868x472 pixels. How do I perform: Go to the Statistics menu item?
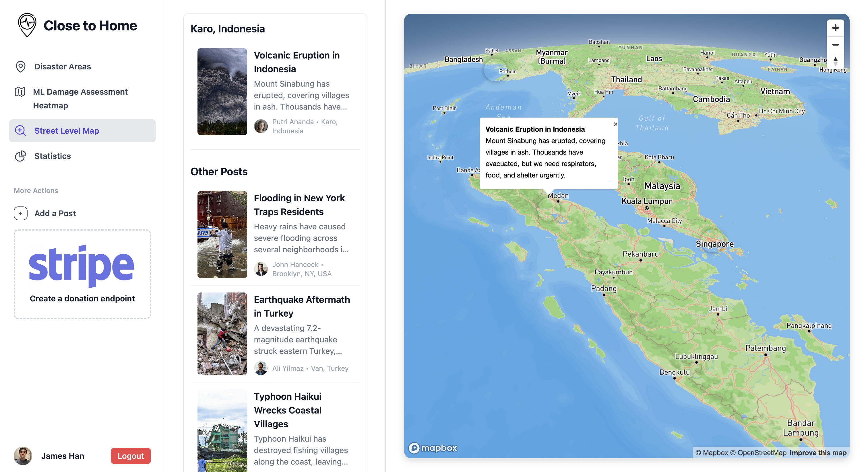coord(53,156)
